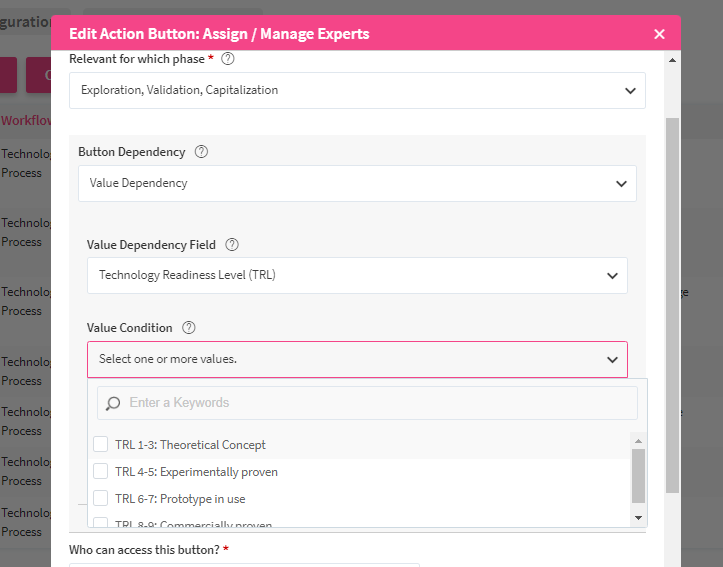Tick the TRL 4-5: Experimentally proven checkbox
The width and height of the screenshot is (723, 567).
(101, 472)
